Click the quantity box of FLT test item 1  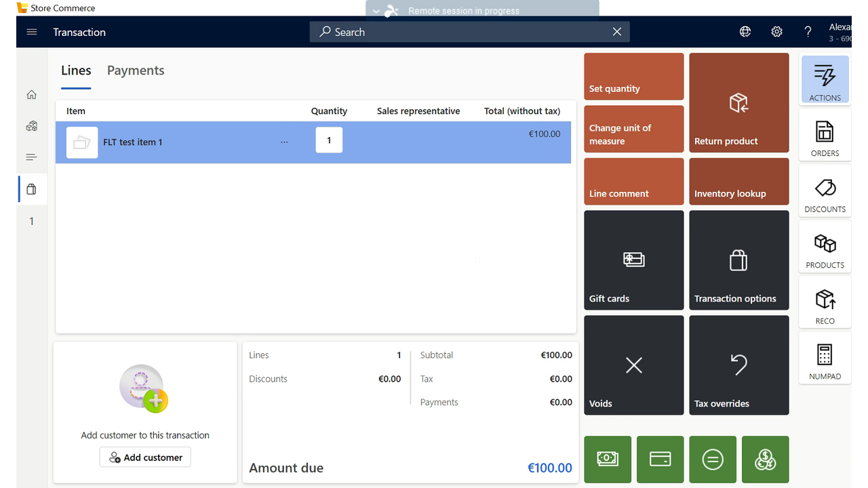(329, 140)
